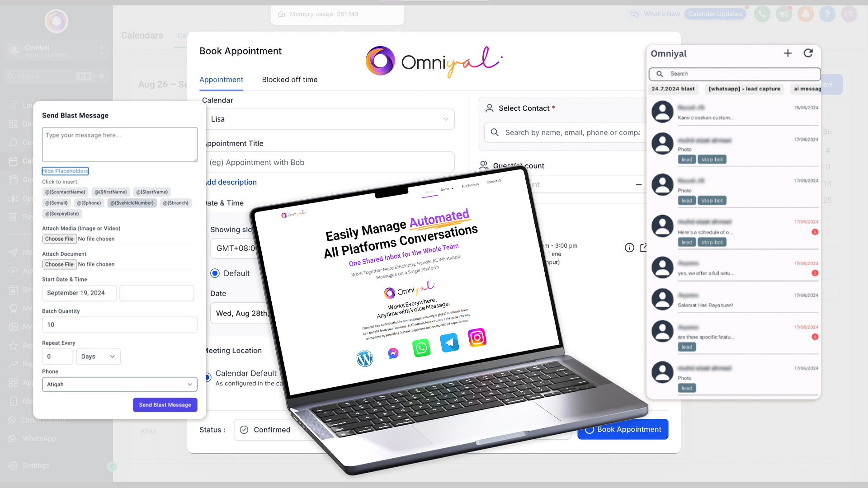Click the add new conversation icon
868x488 pixels.
click(788, 53)
